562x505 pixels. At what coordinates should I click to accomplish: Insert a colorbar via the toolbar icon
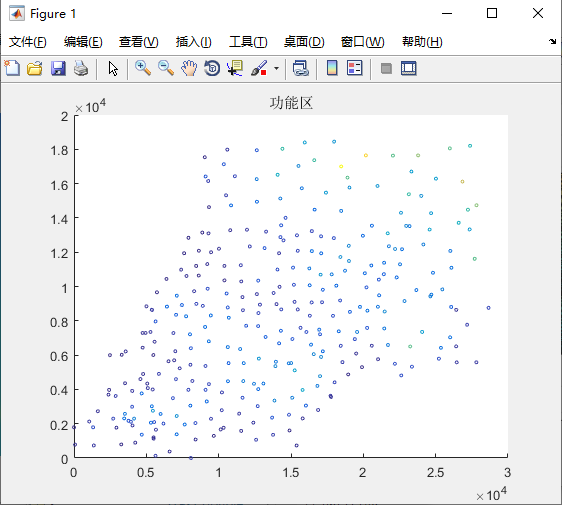point(332,68)
